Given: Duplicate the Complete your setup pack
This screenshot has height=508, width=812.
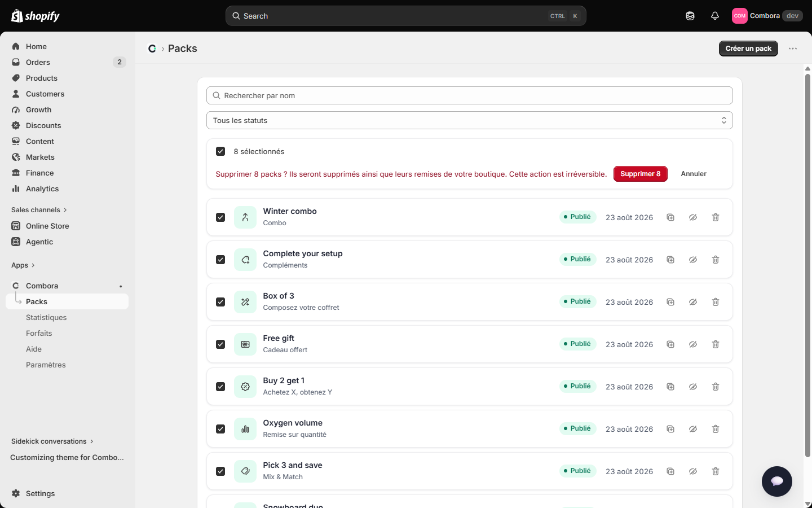Looking at the screenshot, I should coord(670,260).
